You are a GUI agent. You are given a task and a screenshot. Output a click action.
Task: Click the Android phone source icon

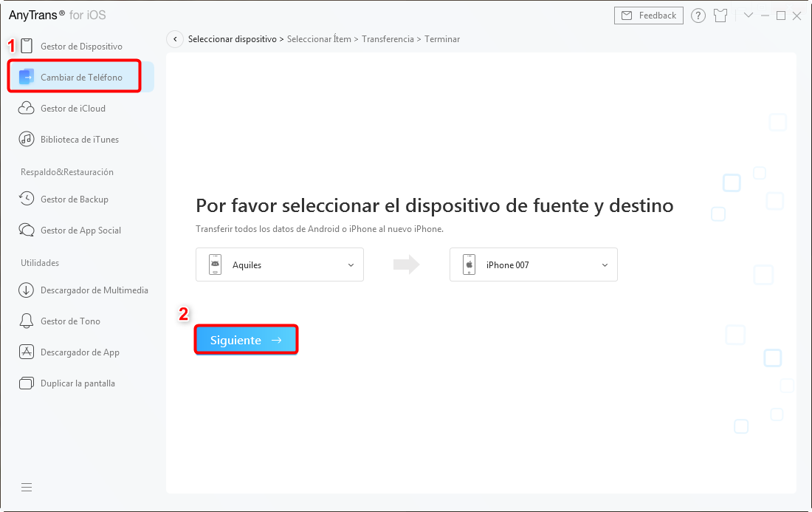(x=216, y=264)
